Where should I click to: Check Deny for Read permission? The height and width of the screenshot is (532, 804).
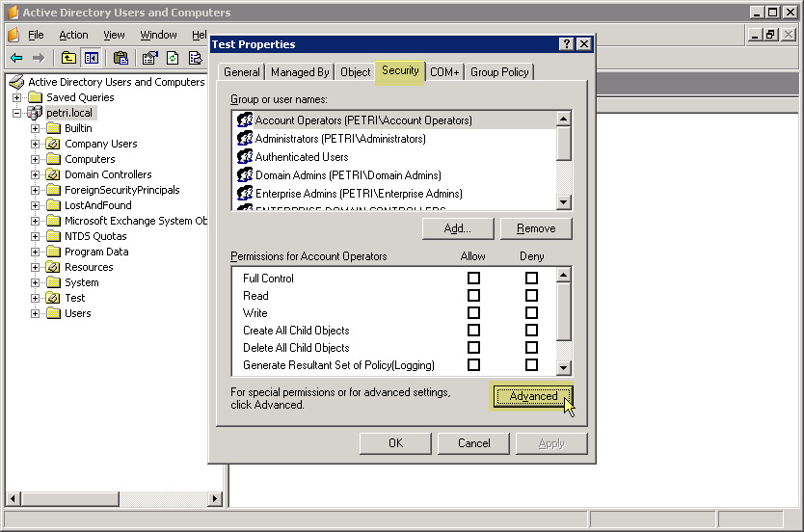coord(532,295)
